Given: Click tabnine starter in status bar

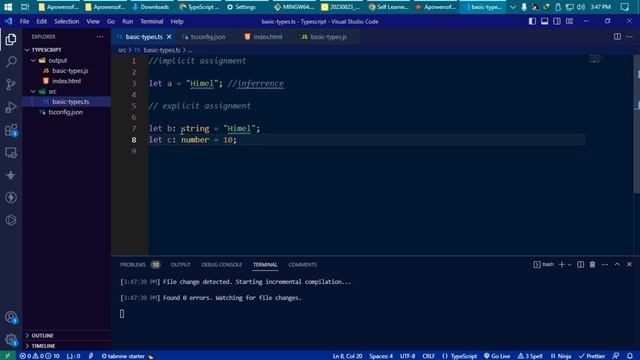Looking at the screenshot, I should pos(127,356).
